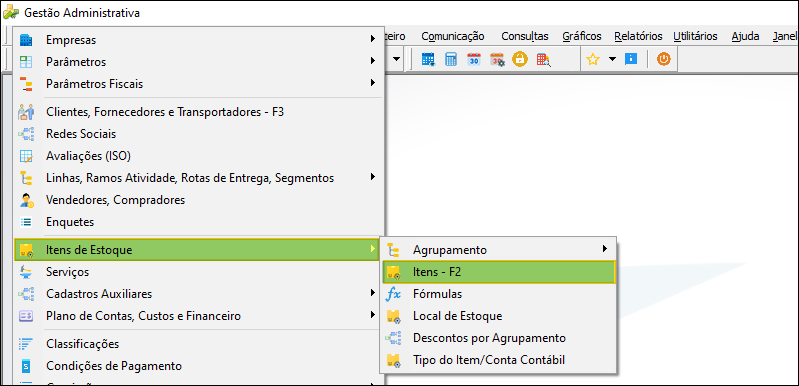Click the Plano de Contas icon
This screenshot has height=386, width=799.
coord(25,316)
